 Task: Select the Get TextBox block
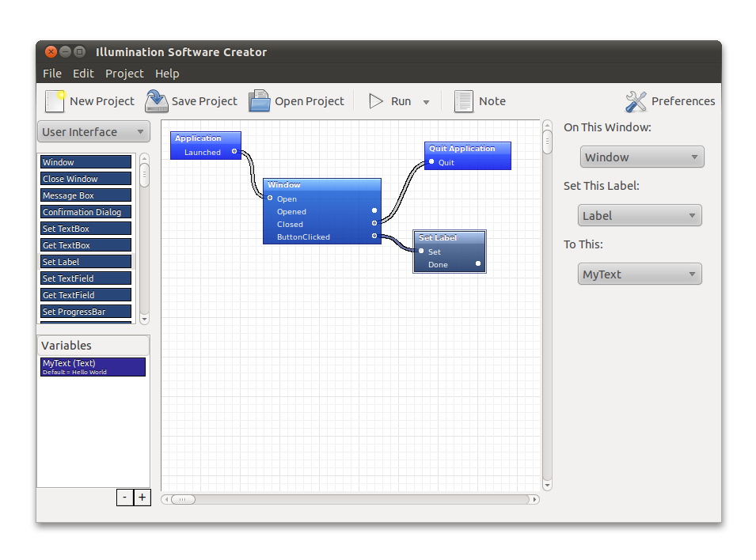(85, 245)
